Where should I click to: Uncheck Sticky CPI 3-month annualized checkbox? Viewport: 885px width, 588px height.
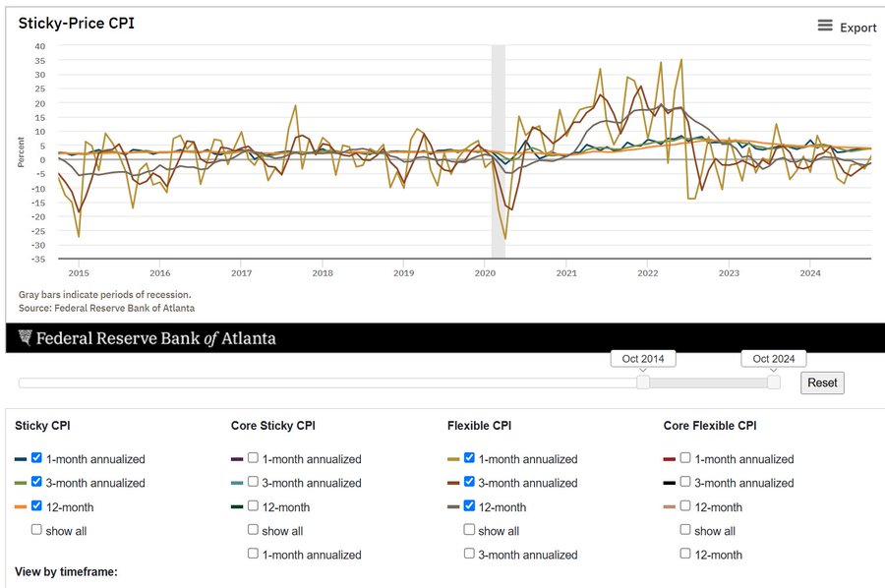[x=36, y=482]
